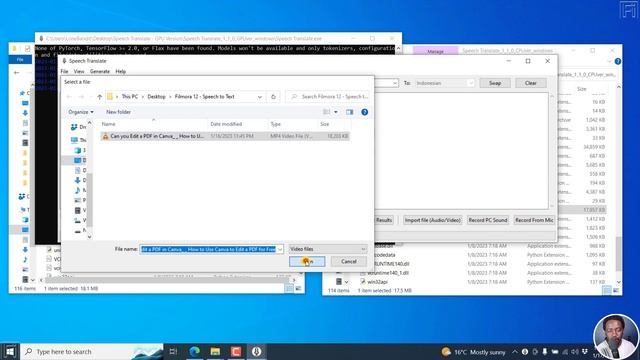The height and width of the screenshot is (360, 640).
Task: Open Task View from the taskbar
Action: pyautogui.click(x=173, y=351)
